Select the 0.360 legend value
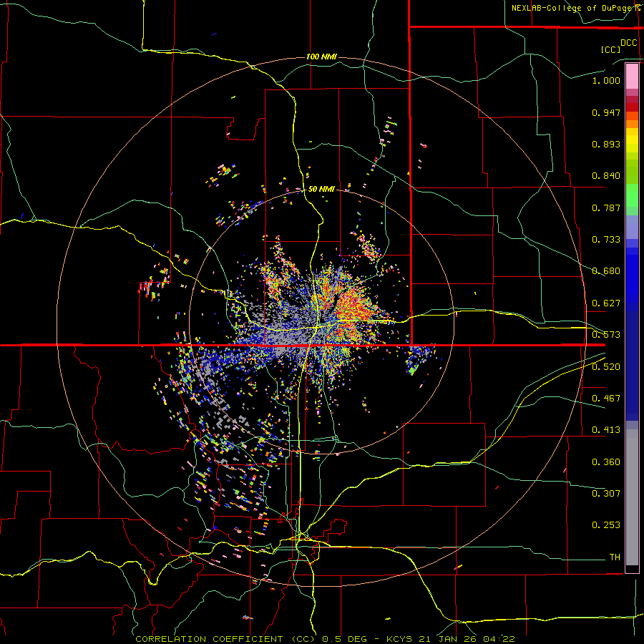The height and width of the screenshot is (644, 644). pyautogui.click(x=606, y=462)
